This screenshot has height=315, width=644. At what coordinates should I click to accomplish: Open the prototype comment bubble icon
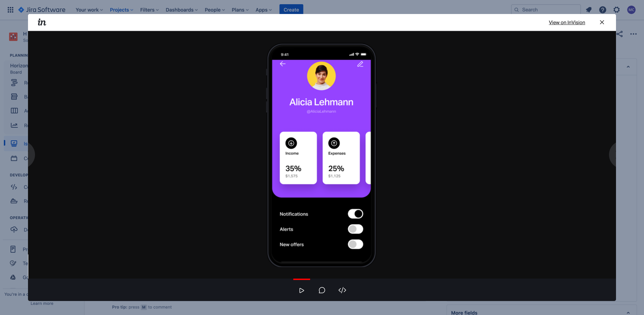[322, 290]
